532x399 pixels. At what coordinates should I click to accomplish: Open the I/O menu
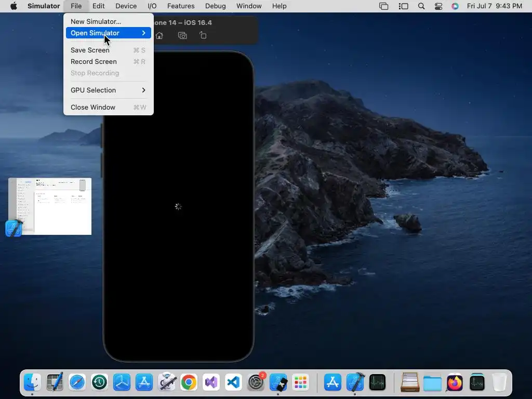coord(152,6)
